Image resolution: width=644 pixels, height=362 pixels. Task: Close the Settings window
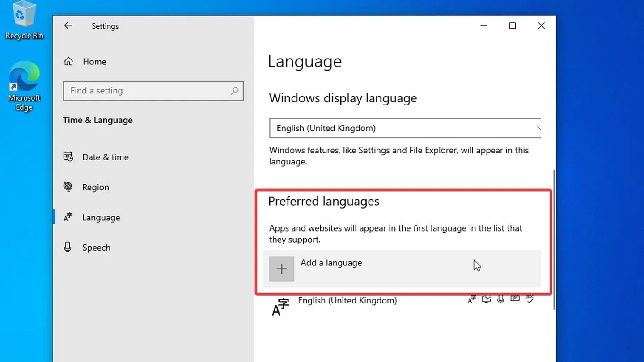point(541,26)
